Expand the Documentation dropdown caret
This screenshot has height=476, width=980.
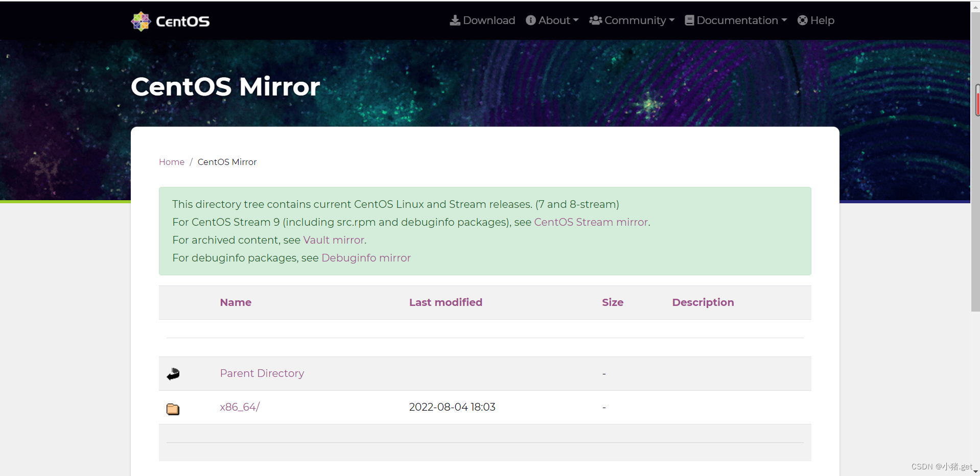[x=784, y=20]
